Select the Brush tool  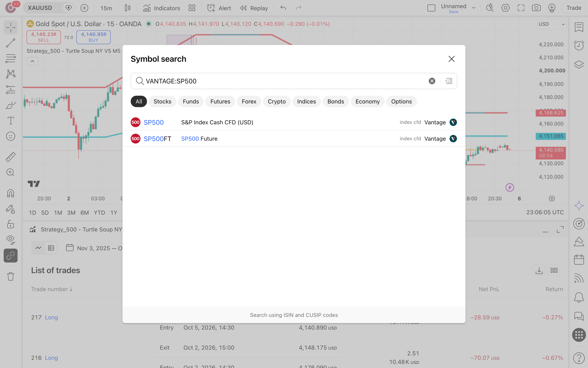[x=10, y=105]
